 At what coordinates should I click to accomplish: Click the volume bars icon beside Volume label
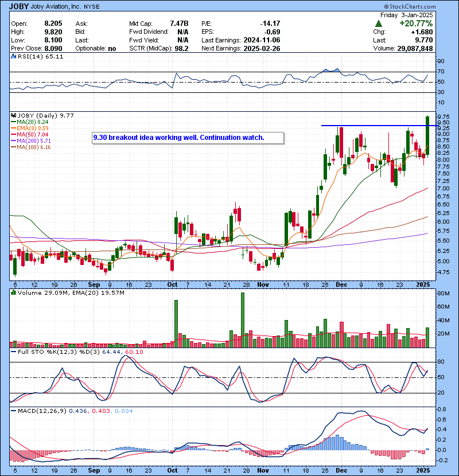tap(13, 292)
